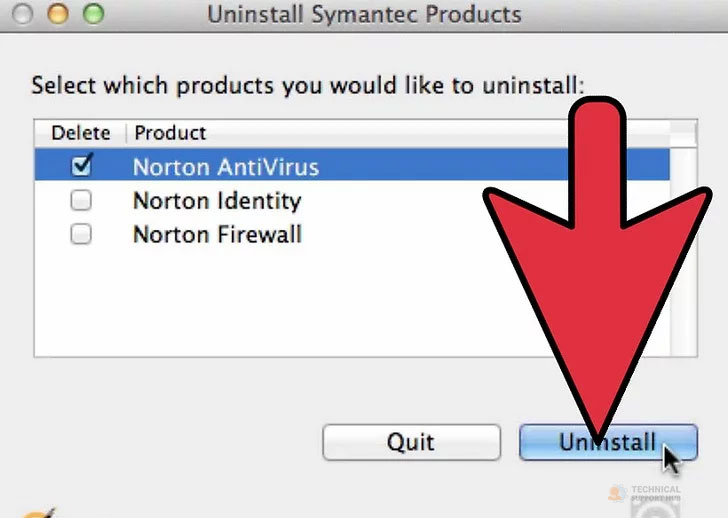Click the "Select which products" instruction text
Screen dimensions: 728x518
[307, 84]
